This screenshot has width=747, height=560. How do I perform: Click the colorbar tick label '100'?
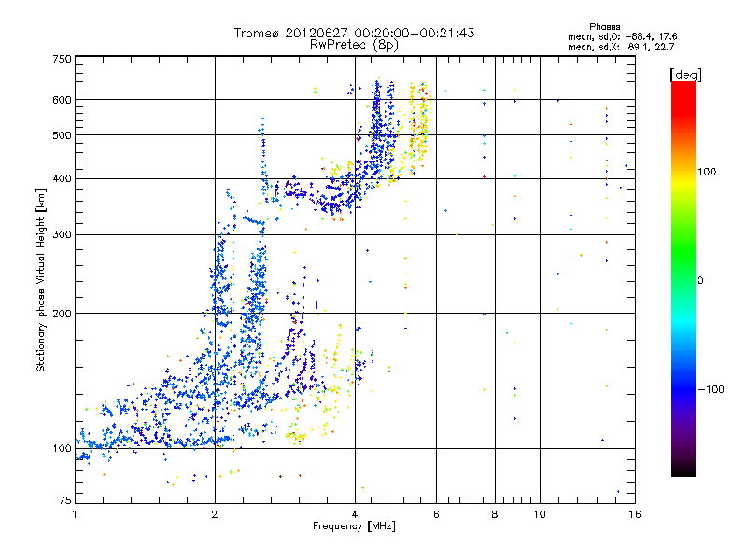(707, 172)
